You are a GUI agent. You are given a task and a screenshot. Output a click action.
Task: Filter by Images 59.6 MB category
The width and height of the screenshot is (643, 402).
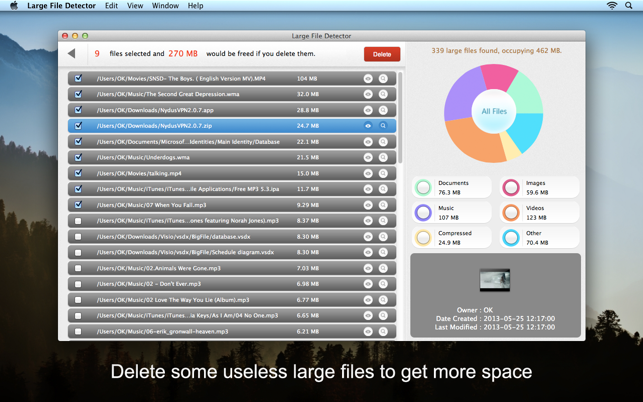539,187
